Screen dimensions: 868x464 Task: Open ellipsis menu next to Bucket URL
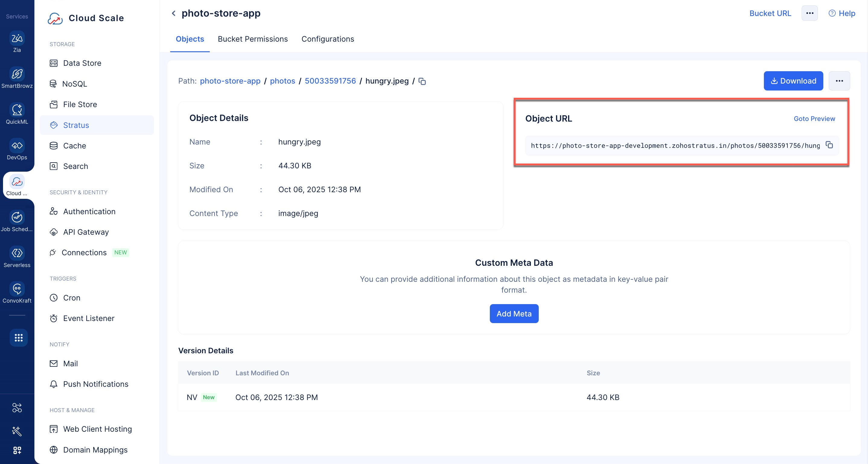click(809, 14)
